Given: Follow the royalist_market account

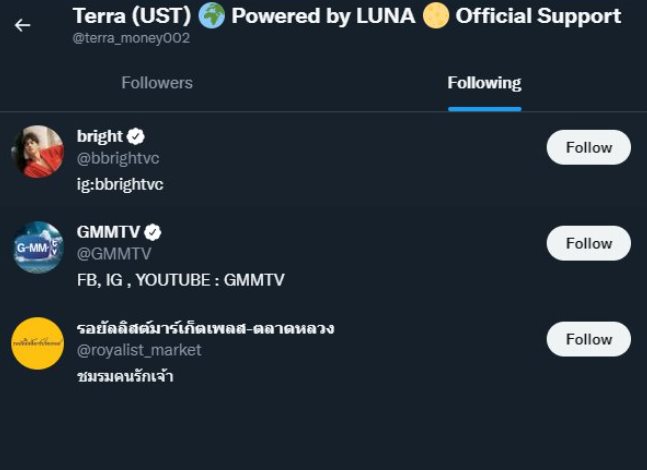Looking at the screenshot, I should tap(588, 339).
